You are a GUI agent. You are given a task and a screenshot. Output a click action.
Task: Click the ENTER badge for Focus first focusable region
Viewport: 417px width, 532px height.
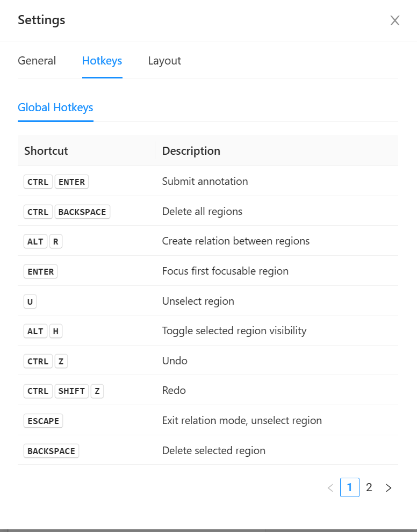[x=40, y=271]
